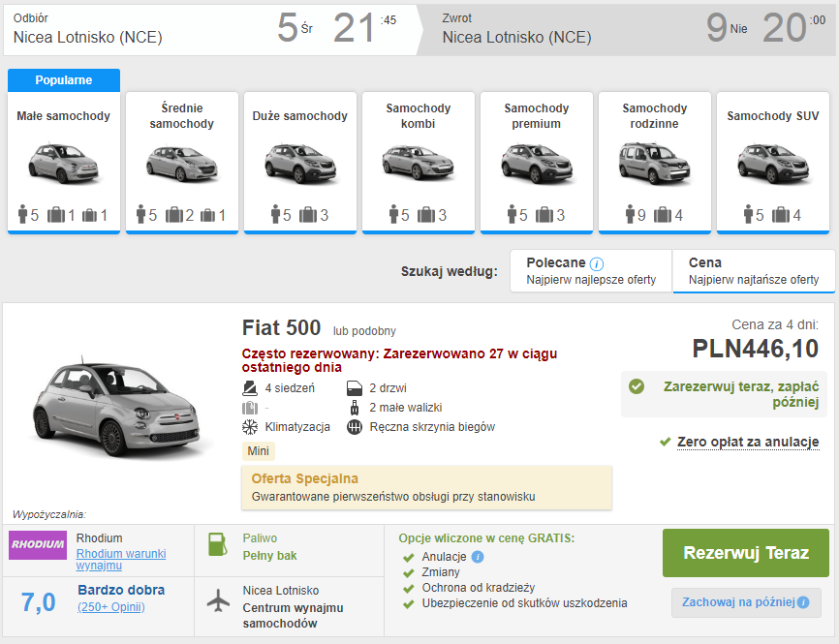Open Rhodium warunki wynajmu link
Image resolution: width=839 pixels, height=644 pixels.
pyautogui.click(x=121, y=559)
